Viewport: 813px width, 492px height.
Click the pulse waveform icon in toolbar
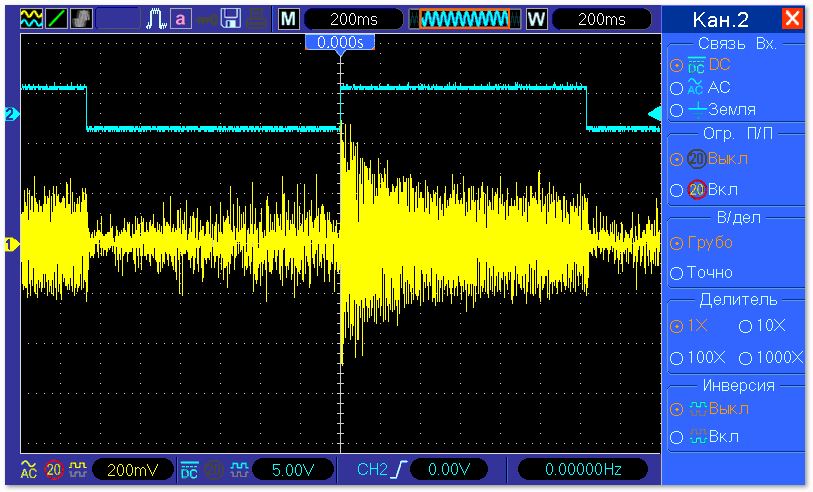[156, 19]
